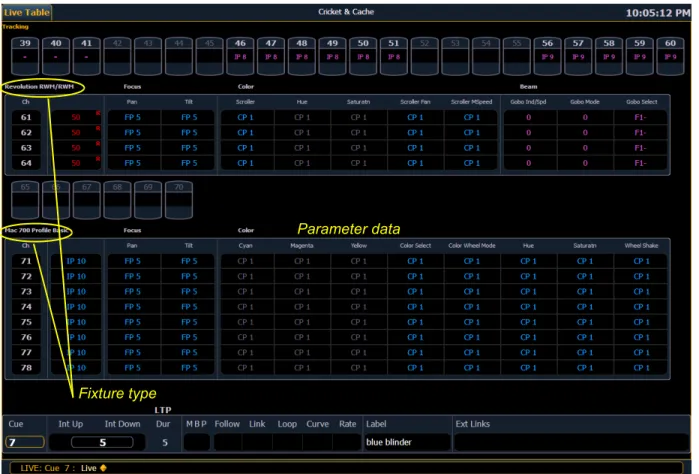
Task: Click the red 50 intensity for channel 63
Action: pos(76,148)
